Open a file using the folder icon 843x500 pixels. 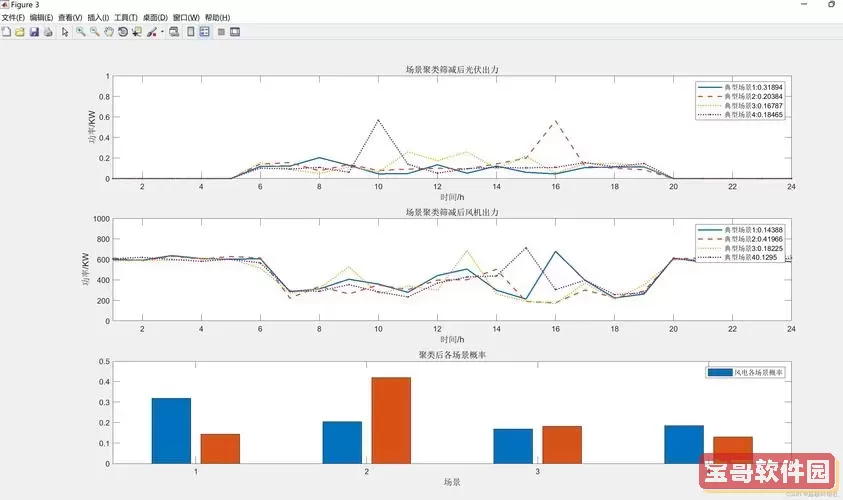19,32
